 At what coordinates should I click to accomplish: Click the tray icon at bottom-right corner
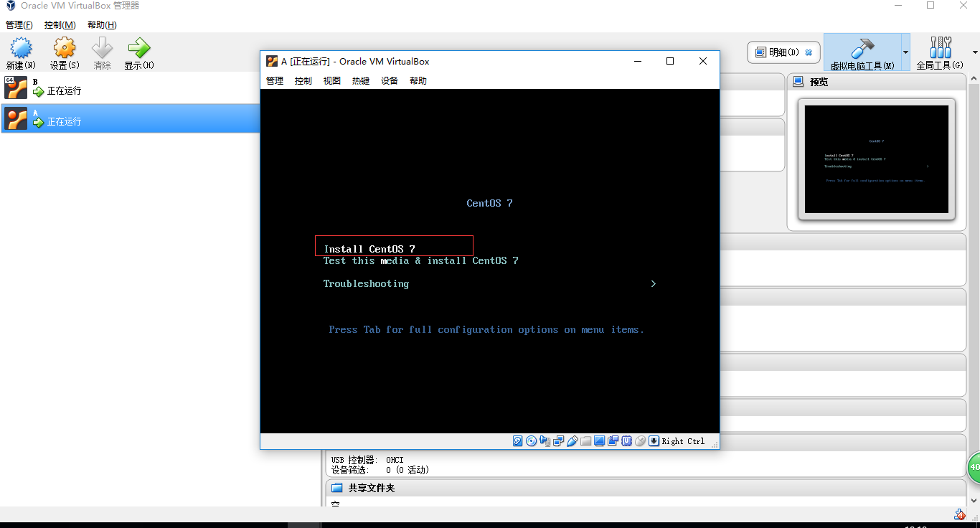click(959, 514)
